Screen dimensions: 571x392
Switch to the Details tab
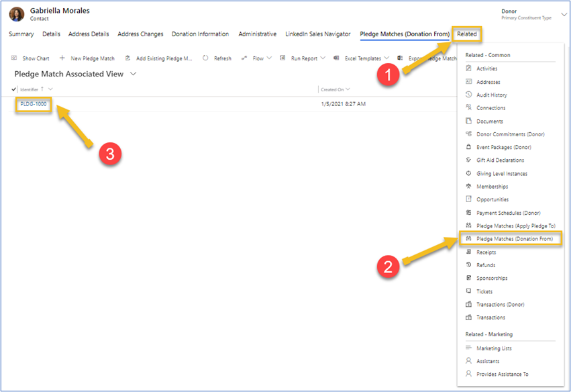point(52,34)
